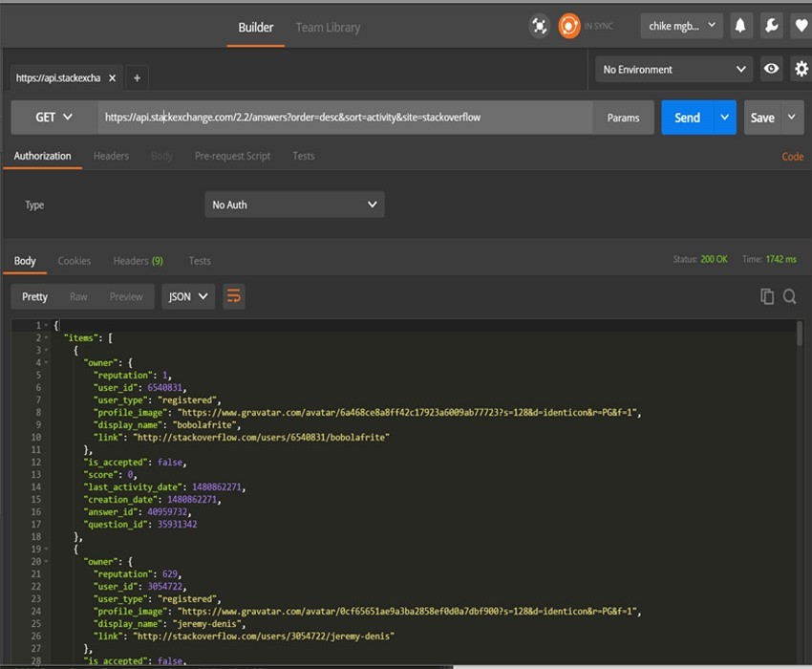Toggle the environment quick look eye
Screen dimensions: 812x669
coord(771,69)
